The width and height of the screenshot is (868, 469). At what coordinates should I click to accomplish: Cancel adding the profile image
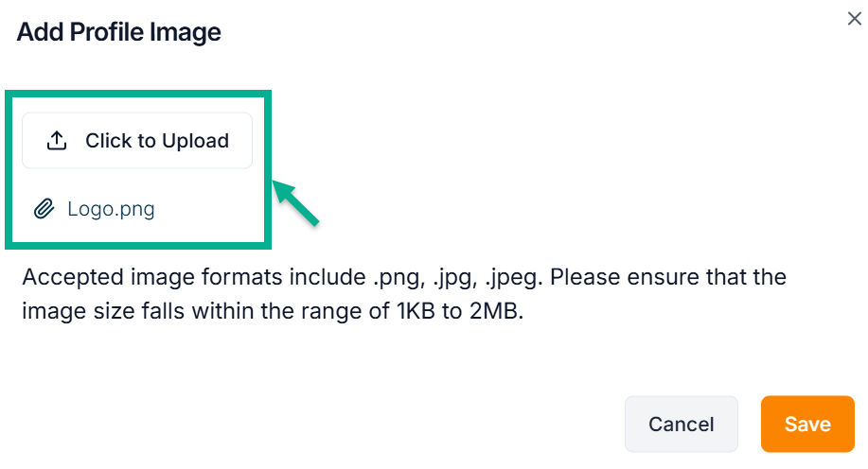(x=681, y=424)
